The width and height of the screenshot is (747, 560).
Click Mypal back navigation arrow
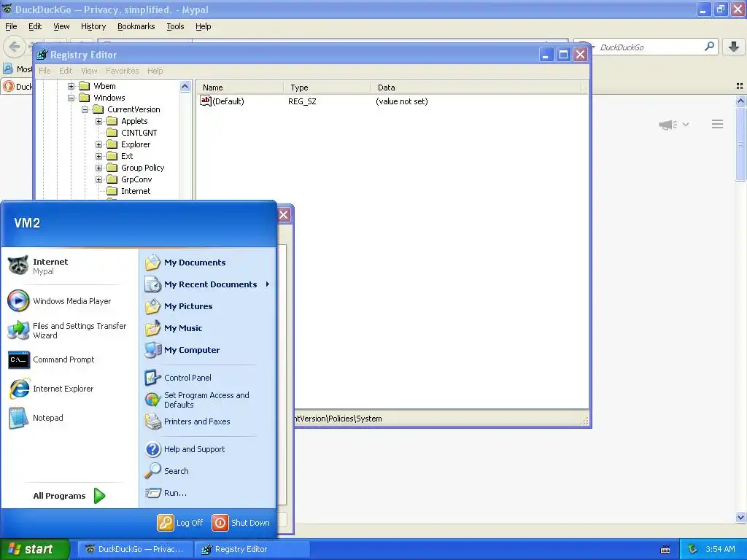coord(15,47)
